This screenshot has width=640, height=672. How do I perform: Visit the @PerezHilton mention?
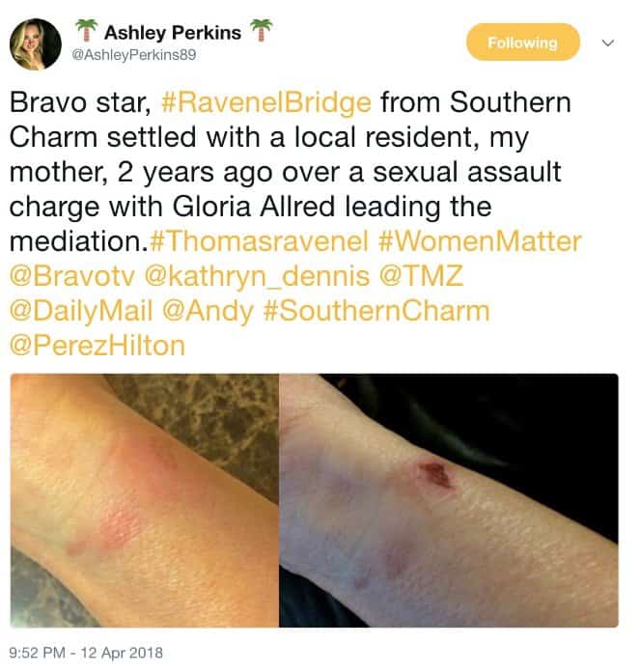point(97,346)
